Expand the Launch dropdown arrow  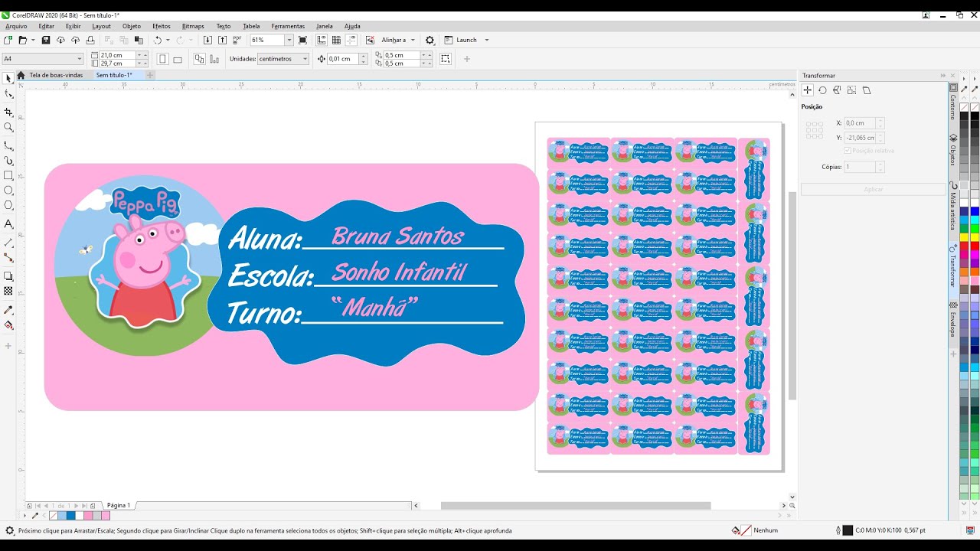click(x=486, y=40)
